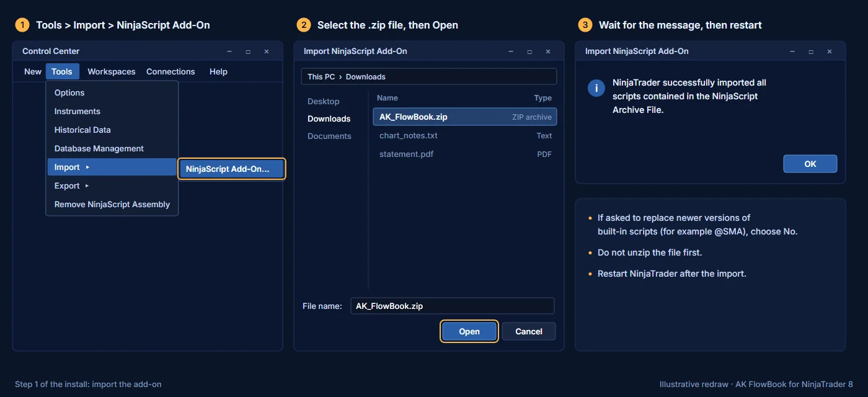Image resolution: width=868 pixels, height=397 pixels.
Task: Minimize the Control Center window
Action: (229, 51)
